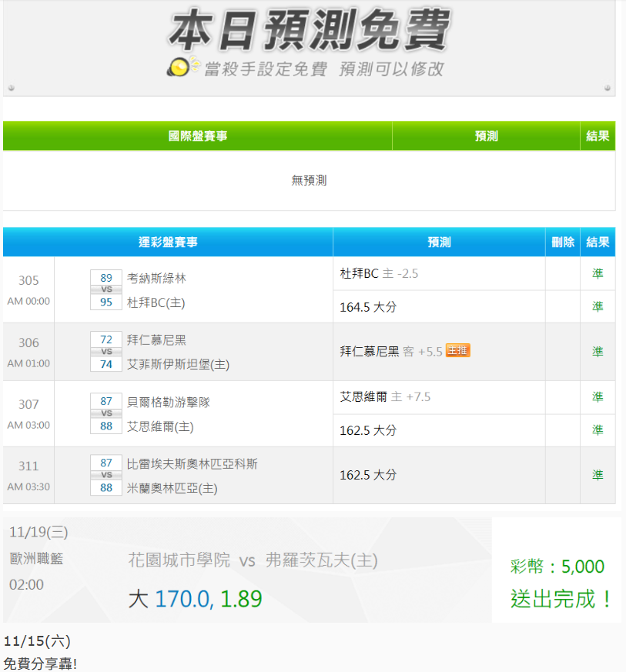Open team link 艾菲斯伊斯坦堡(主)
The image size is (626, 672).
[x=178, y=364]
